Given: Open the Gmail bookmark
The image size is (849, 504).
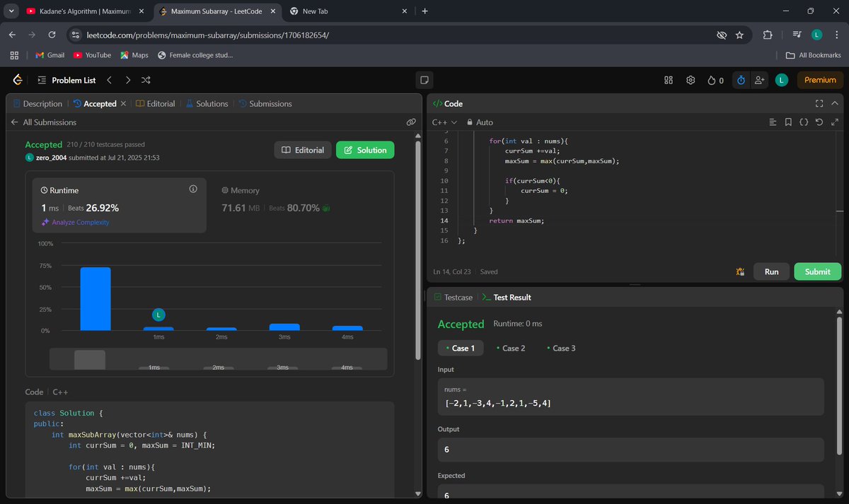Looking at the screenshot, I should (50, 55).
